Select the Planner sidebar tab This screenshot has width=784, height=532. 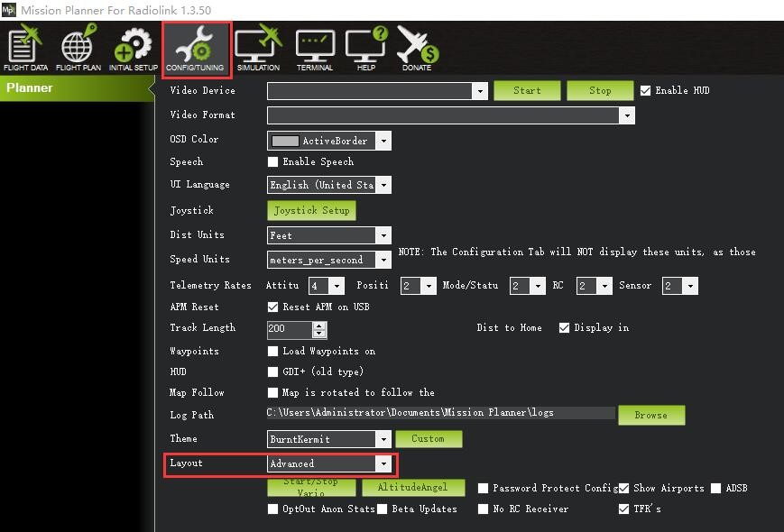click(77, 88)
